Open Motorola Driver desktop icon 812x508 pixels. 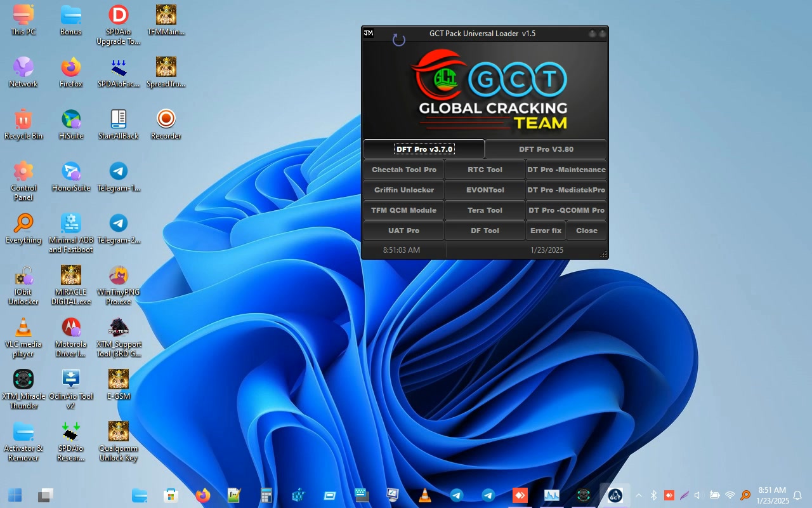click(x=71, y=337)
